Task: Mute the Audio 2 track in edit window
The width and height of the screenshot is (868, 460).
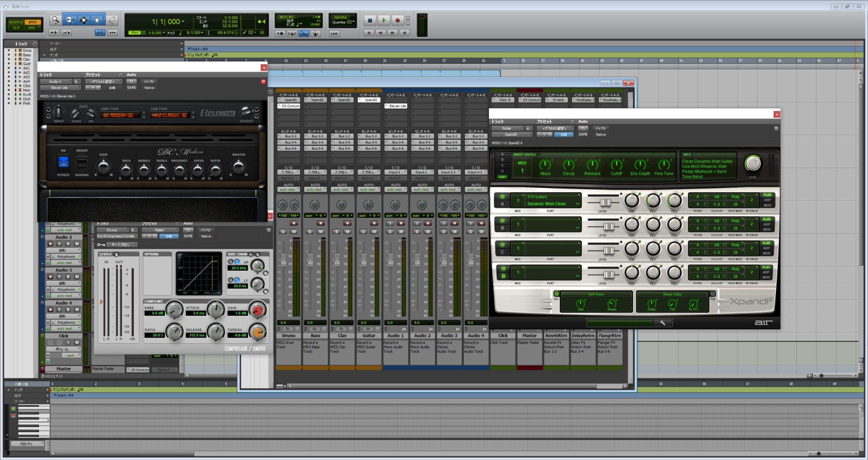Action: tap(77, 244)
